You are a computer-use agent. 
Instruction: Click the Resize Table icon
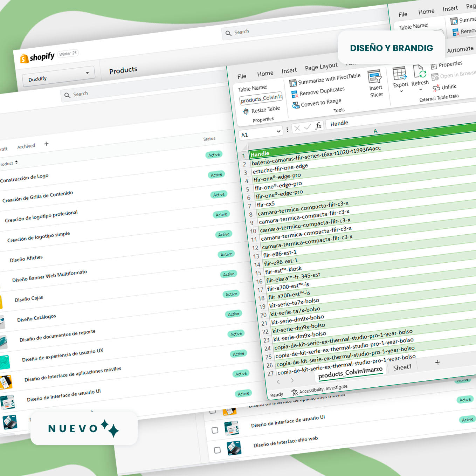[x=246, y=111]
